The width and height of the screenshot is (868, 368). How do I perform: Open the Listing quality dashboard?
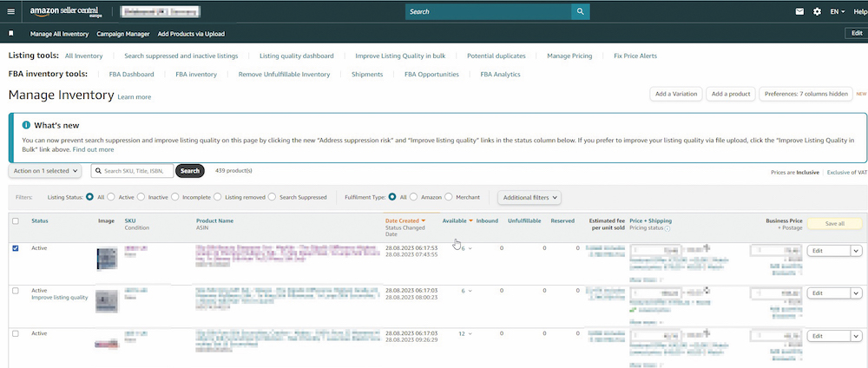(x=297, y=56)
